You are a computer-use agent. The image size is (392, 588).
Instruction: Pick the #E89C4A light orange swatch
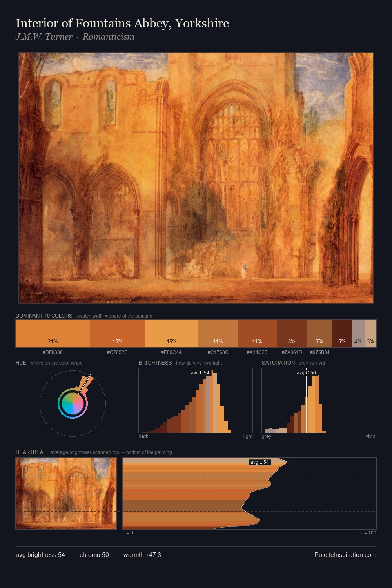pyautogui.click(x=172, y=334)
